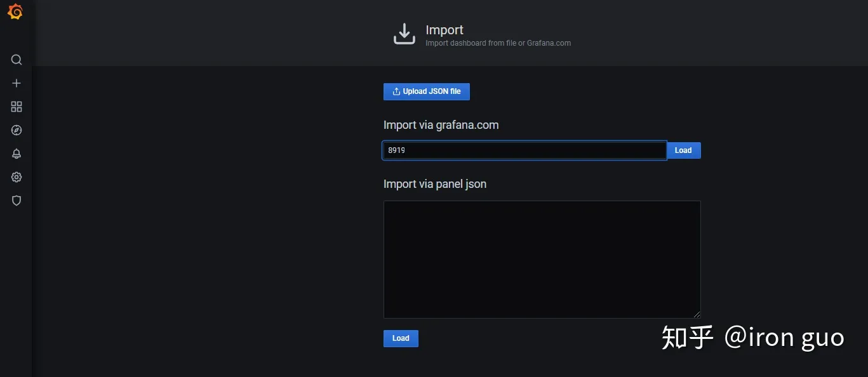Click the Upload JSON file button

[x=427, y=91]
